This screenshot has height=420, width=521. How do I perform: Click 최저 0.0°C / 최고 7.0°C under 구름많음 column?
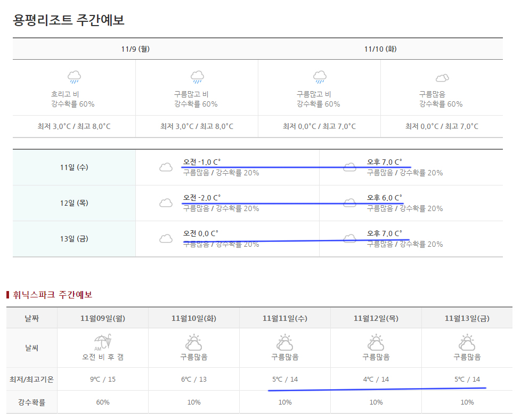tap(442, 126)
